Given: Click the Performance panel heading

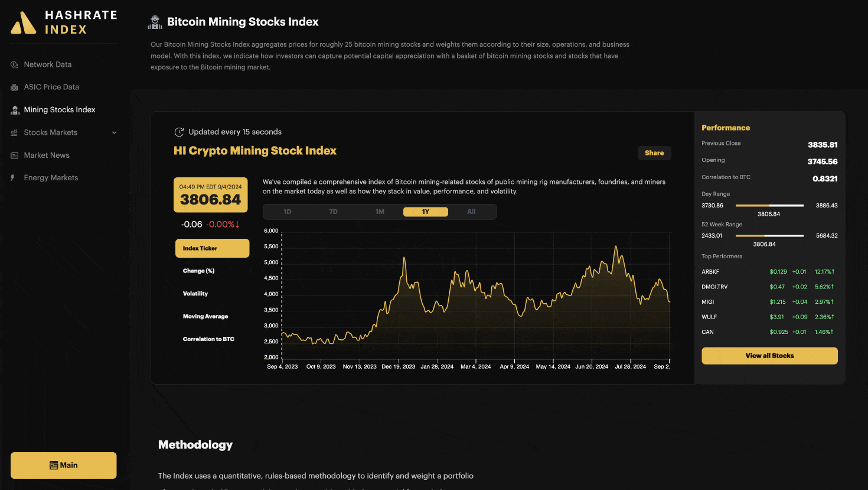Looking at the screenshot, I should pos(726,128).
